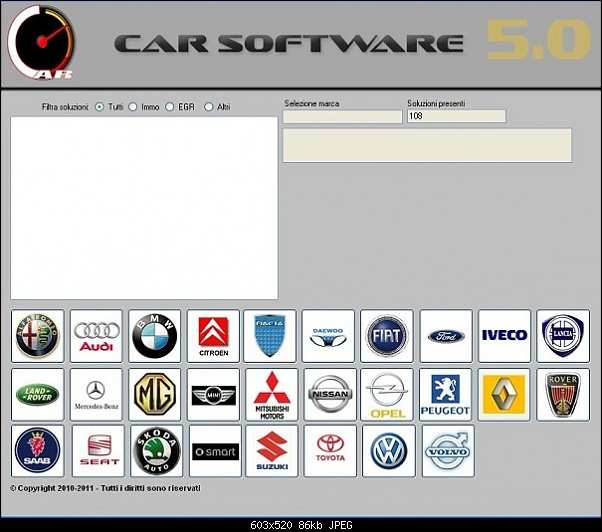Click inside the white solutions list box
Screen dimensions: 602x532
click(x=144, y=208)
